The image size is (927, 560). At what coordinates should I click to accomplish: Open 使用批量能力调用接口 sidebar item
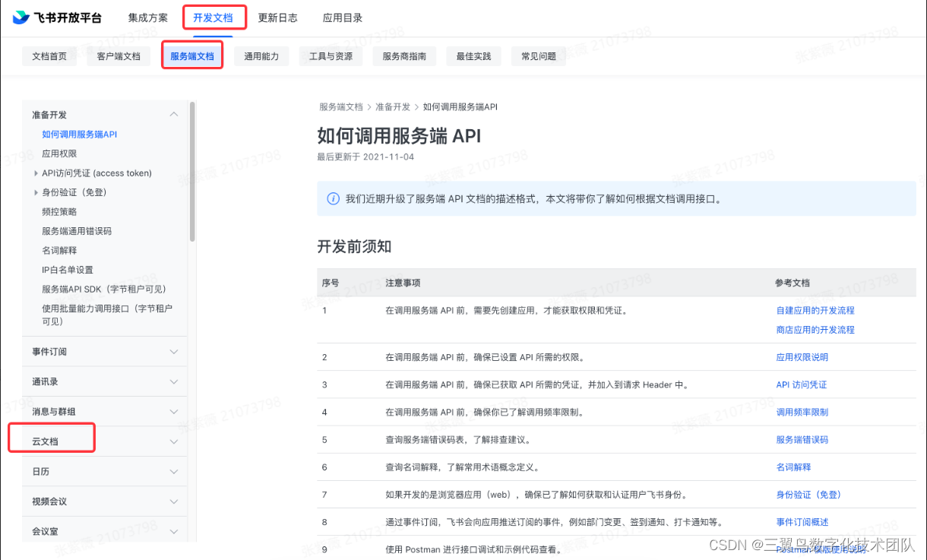(107, 315)
